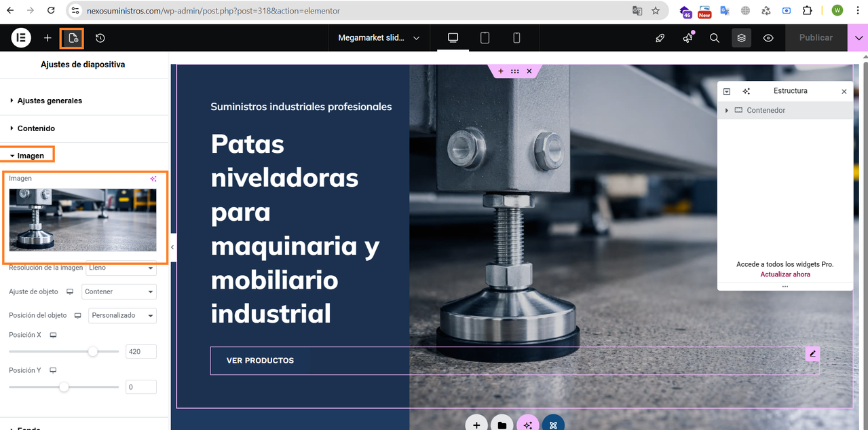The image size is (868, 430).
Task: Switch to tablet preview mode
Action: [485, 38]
